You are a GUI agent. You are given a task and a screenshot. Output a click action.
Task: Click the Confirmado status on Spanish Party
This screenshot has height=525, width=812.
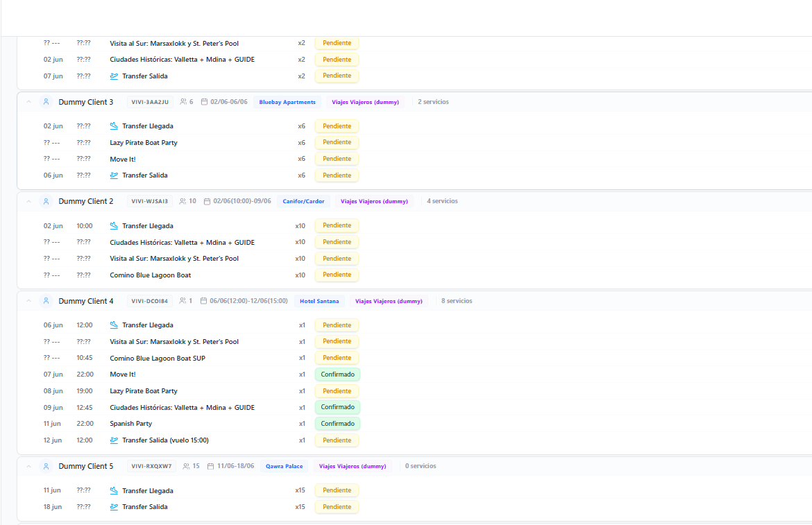(337, 424)
